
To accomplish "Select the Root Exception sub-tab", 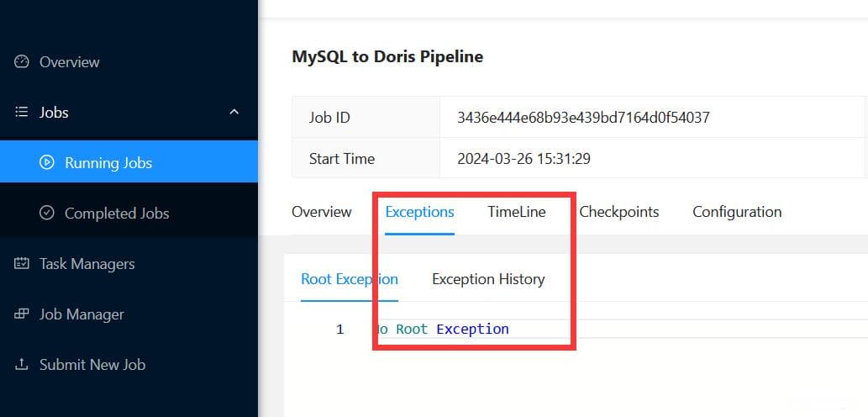I will (350, 279).
